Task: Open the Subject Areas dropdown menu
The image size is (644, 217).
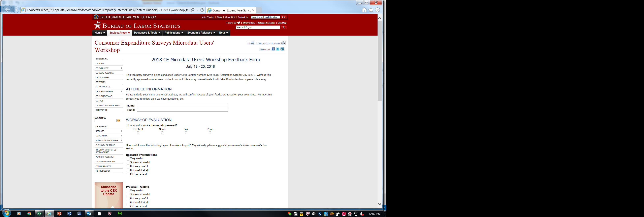Action: pos(120,33)
